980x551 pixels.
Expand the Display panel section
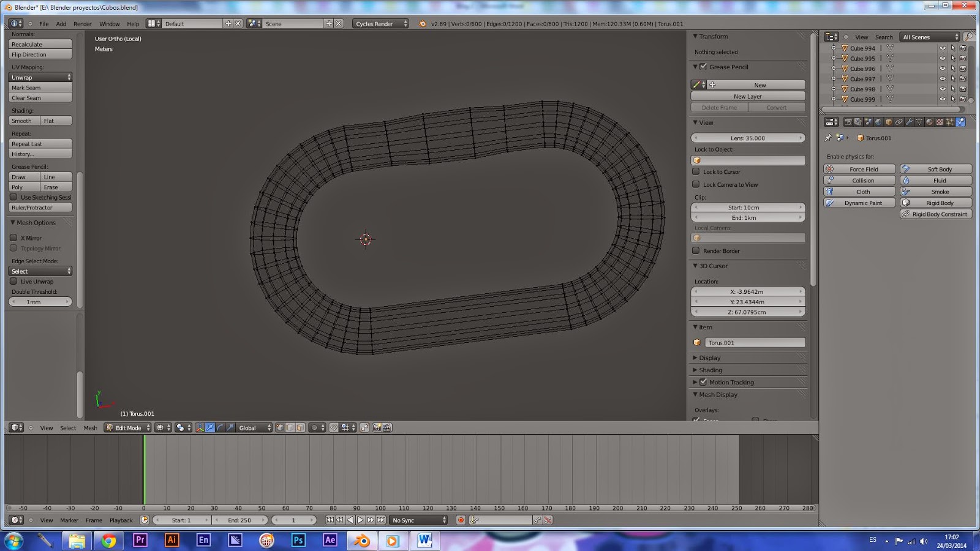coord(709,358)
